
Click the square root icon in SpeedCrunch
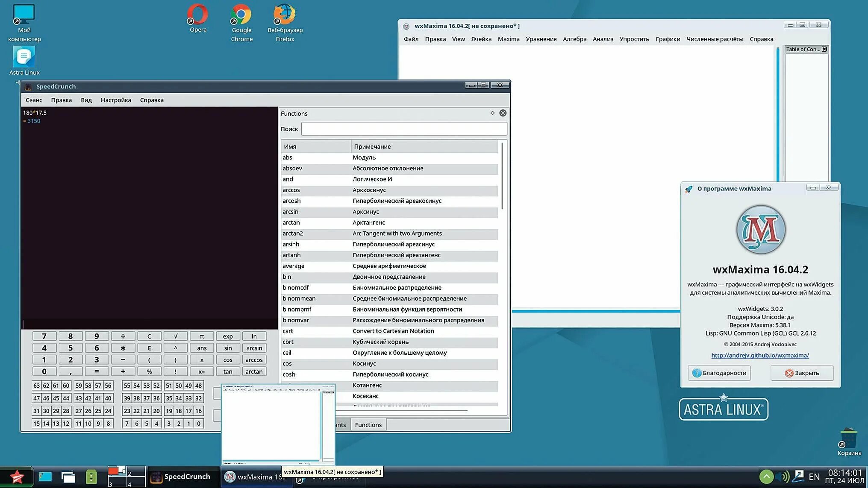coord(175,336)
